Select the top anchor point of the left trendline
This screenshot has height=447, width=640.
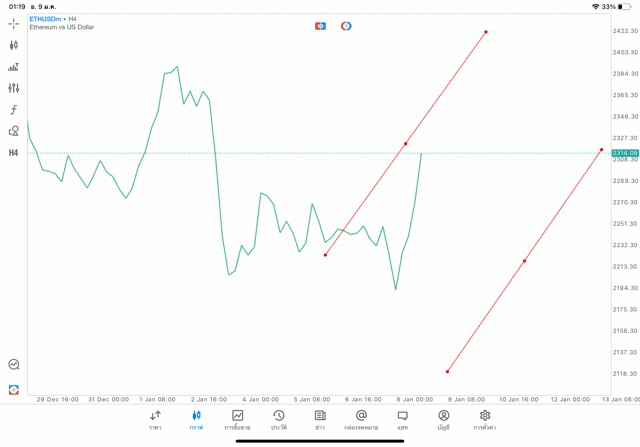tap(486, 32)
